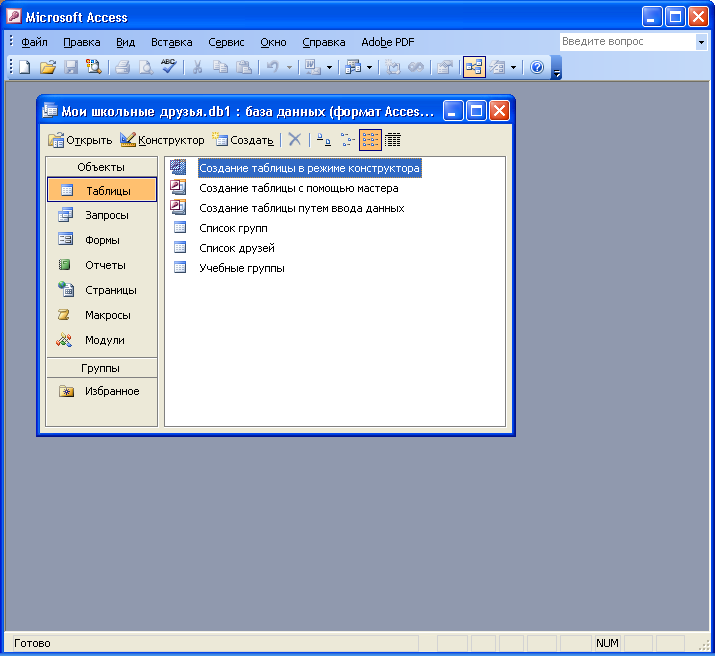Viewport: 715px width, 656px height.
Task: Click the New database icon
Action: (x=25, y=67)
